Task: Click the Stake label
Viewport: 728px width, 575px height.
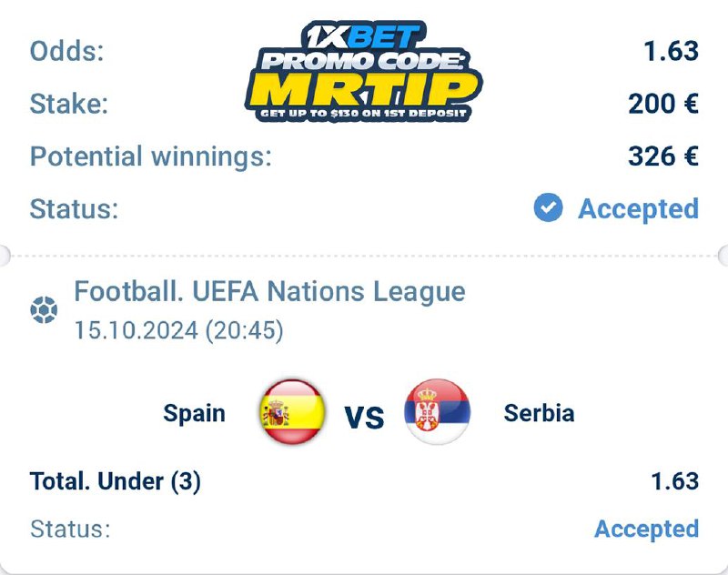Action: pyautogui.click(x=69, y=104)
